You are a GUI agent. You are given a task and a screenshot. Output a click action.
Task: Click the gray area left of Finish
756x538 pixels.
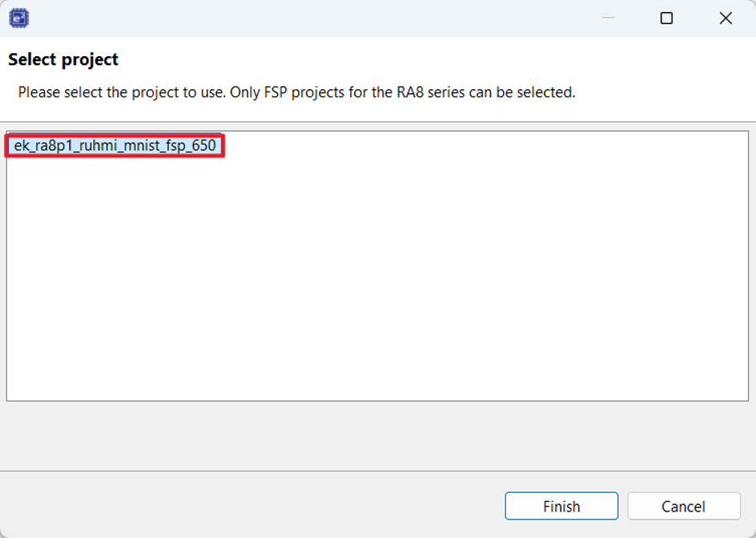pos(251,505)
